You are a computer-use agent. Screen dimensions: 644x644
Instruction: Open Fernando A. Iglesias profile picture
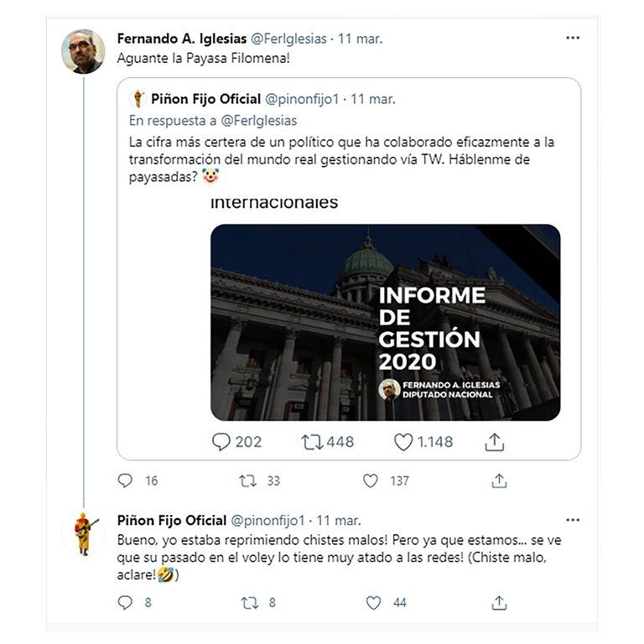click(x=83, y=51)
